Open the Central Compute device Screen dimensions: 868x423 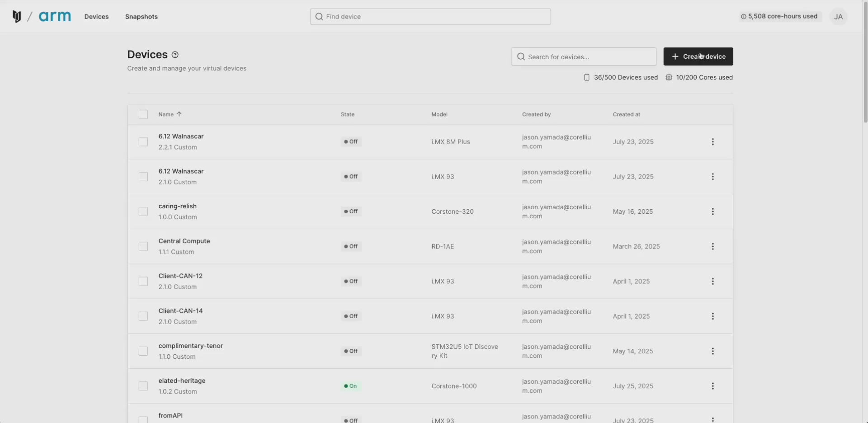184,241
